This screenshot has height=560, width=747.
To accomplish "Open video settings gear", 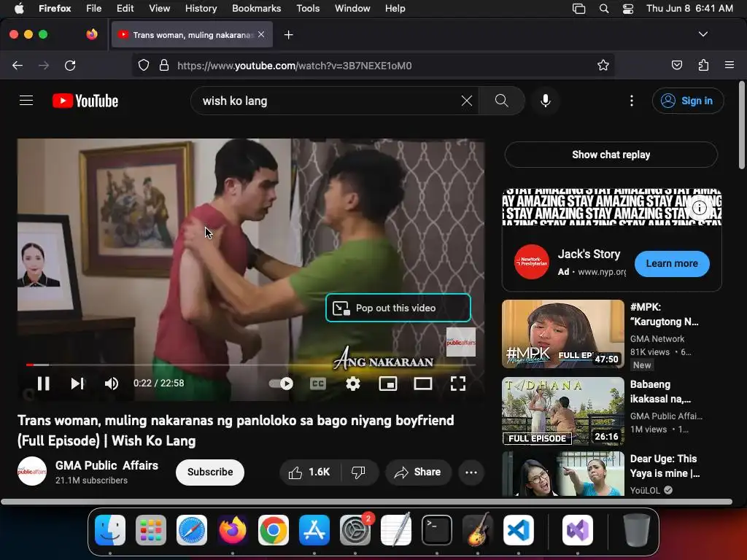I will pyautogui.click(x=353, y=384).
